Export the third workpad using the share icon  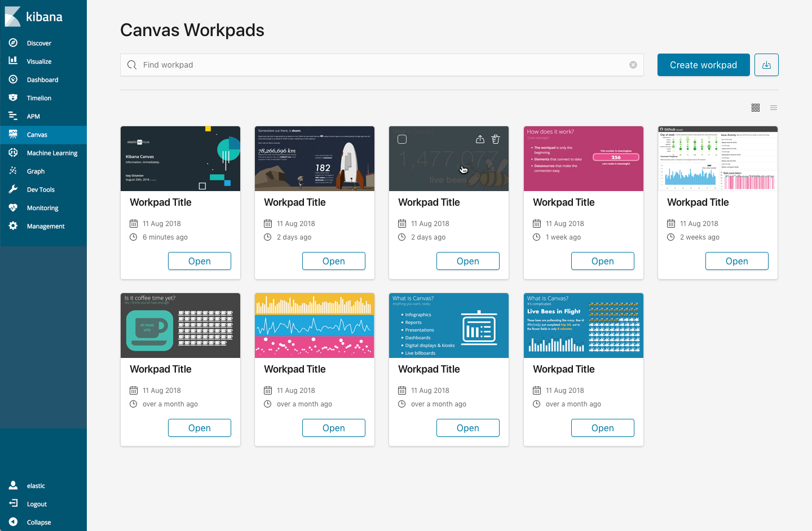coord(480,139)
